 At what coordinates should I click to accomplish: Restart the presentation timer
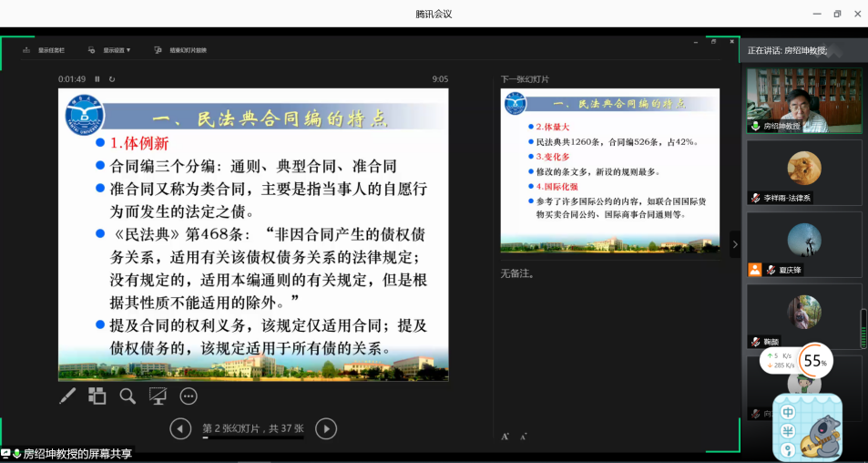click(x=112, y=79)
